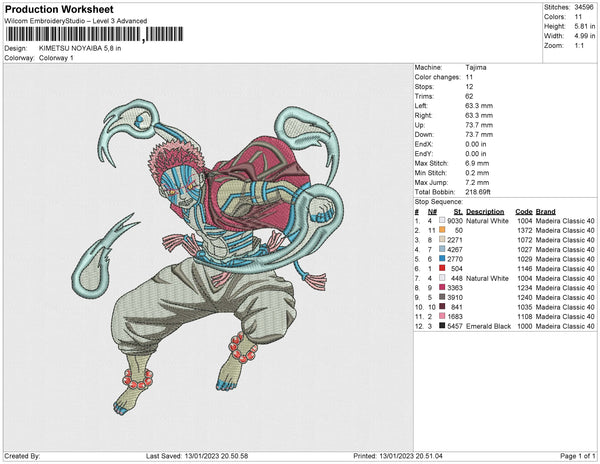Click the Width value 4.99 in

click(x=584, y=36)
